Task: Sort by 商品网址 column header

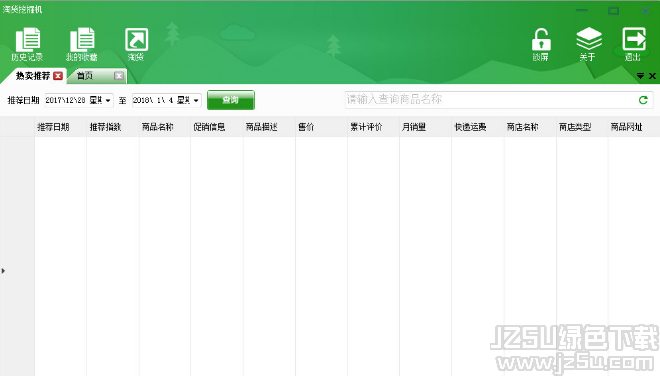Action: [x=634, y=127]
